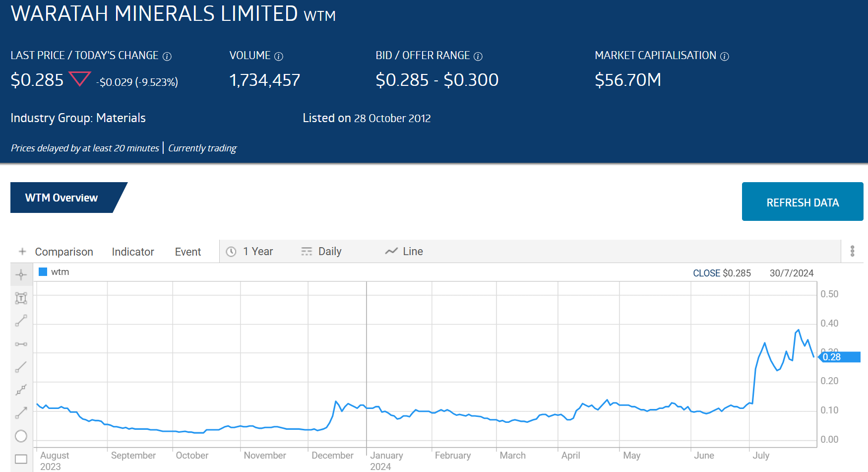Open the Indicator menu
Screen dimensions: 868x472
pos(133,252)
